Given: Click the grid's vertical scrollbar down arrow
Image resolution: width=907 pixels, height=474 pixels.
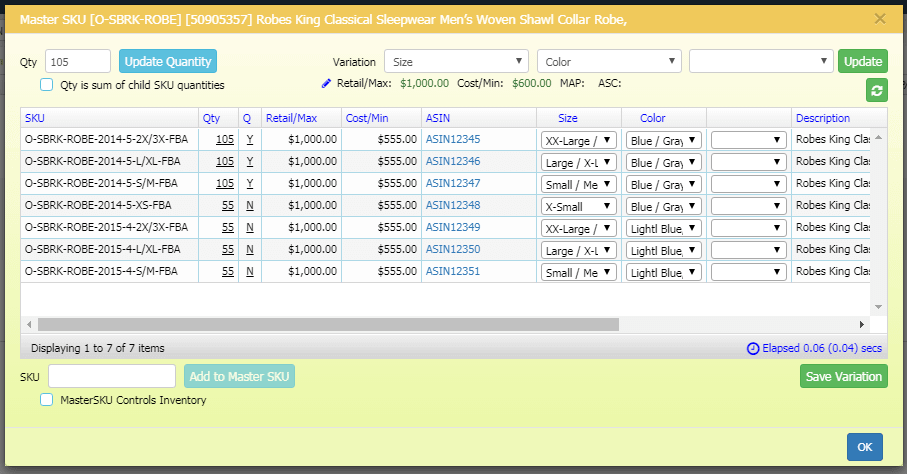Looking at the screenshot, I should (x=878, y=306).
